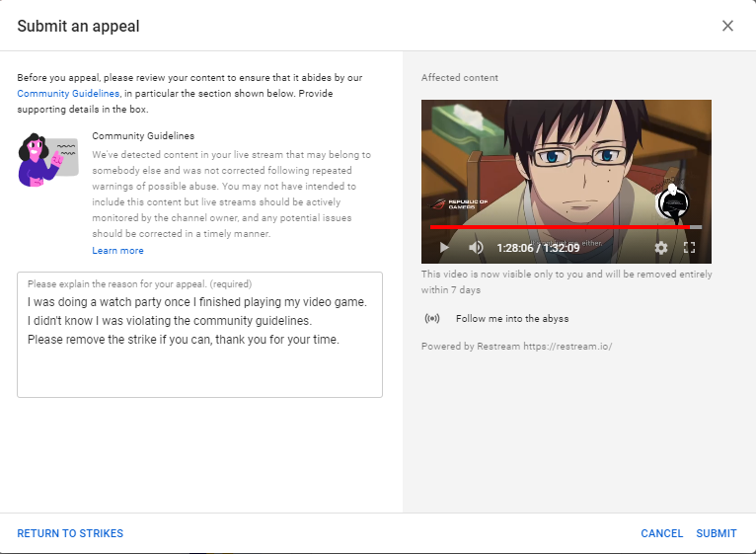
Task: Submit the appeal
Action: (x=716, y=533)
